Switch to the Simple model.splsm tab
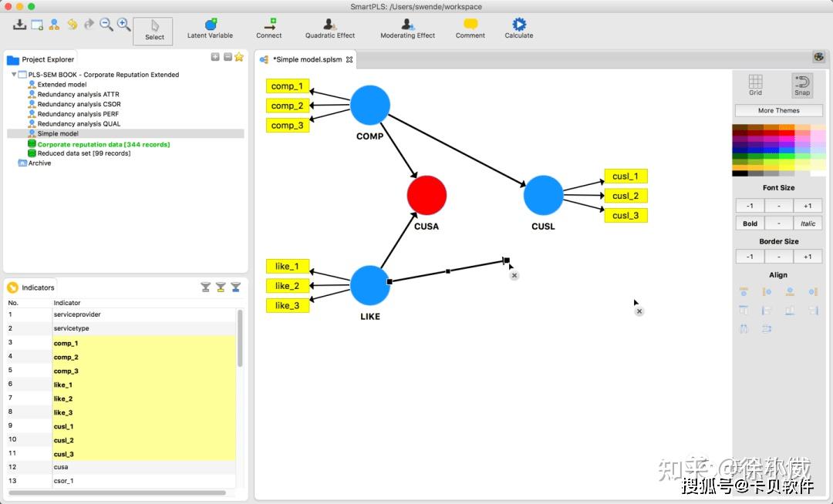833x504 pixels. click(306, 59)
